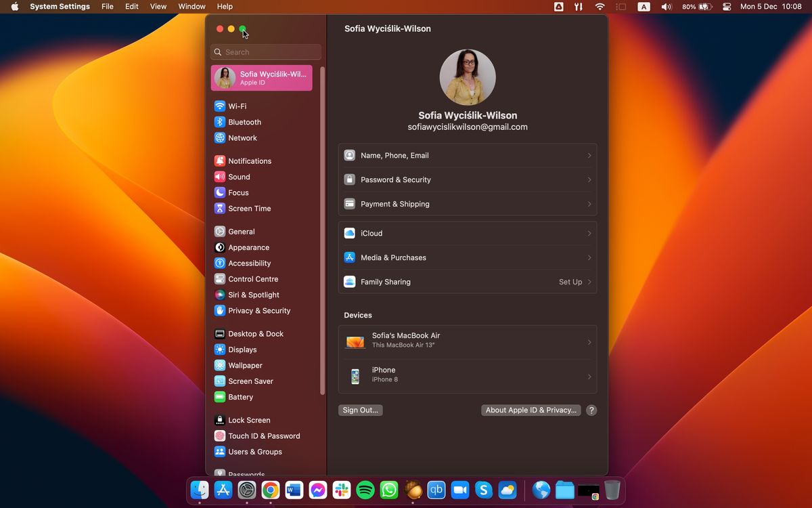
Task: Expand the Name, Phone, Email section
Action: click(x=467, y=155)
